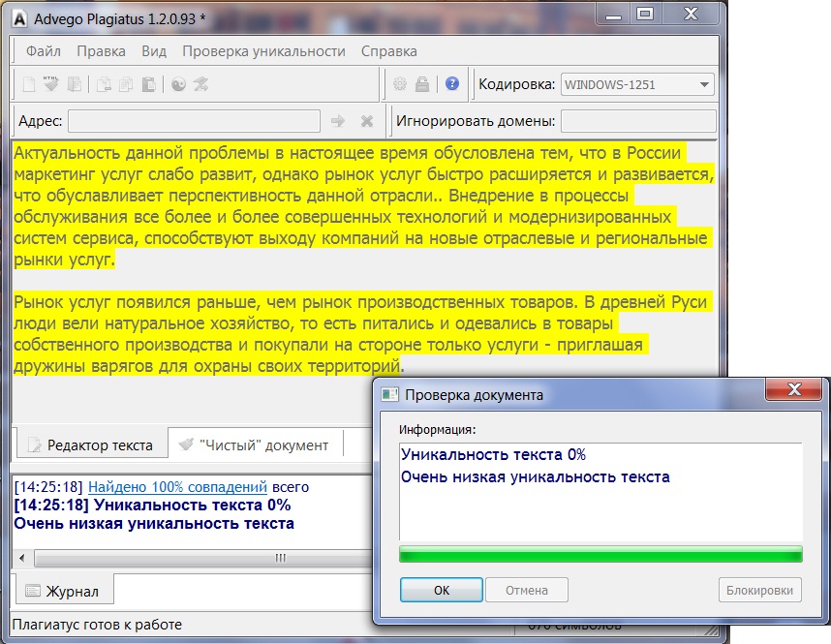Click the lock icon in toolbar

[x=422, y=84]
